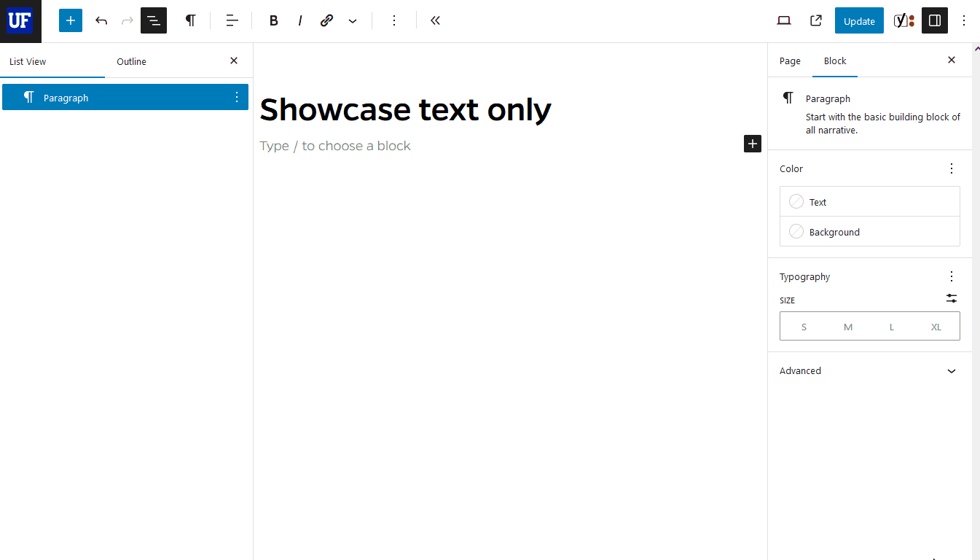Open the block inserter

(x=70, y=20)
